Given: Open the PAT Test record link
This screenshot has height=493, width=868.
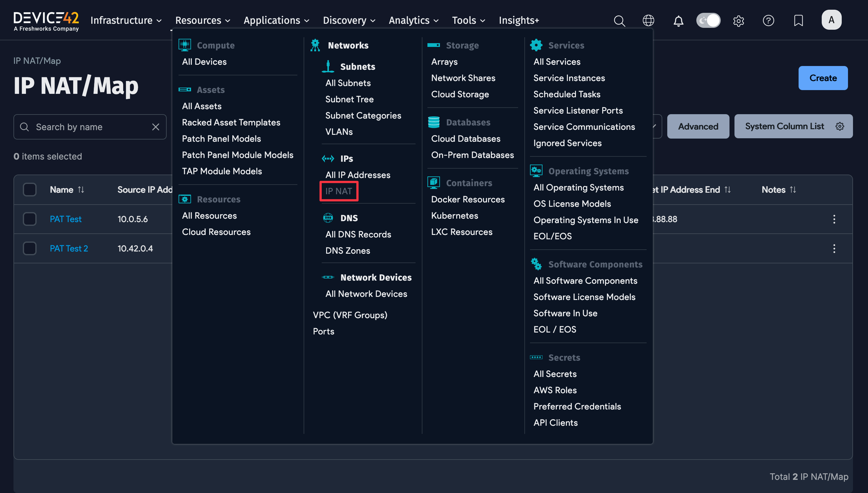Looking at the screenshot, I should tap(66, 219).
